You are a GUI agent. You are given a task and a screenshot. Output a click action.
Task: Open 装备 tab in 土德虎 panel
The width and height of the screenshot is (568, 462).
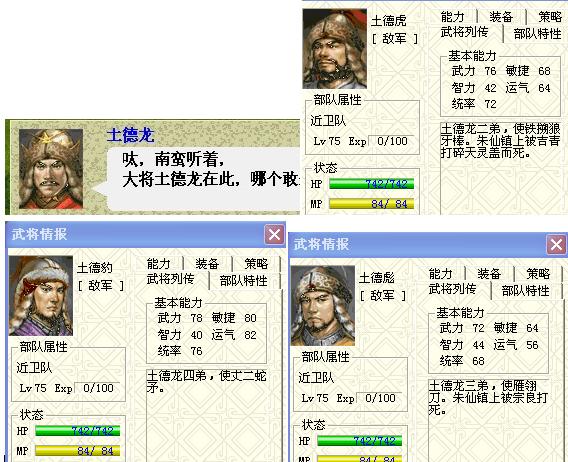click(501, 17)
